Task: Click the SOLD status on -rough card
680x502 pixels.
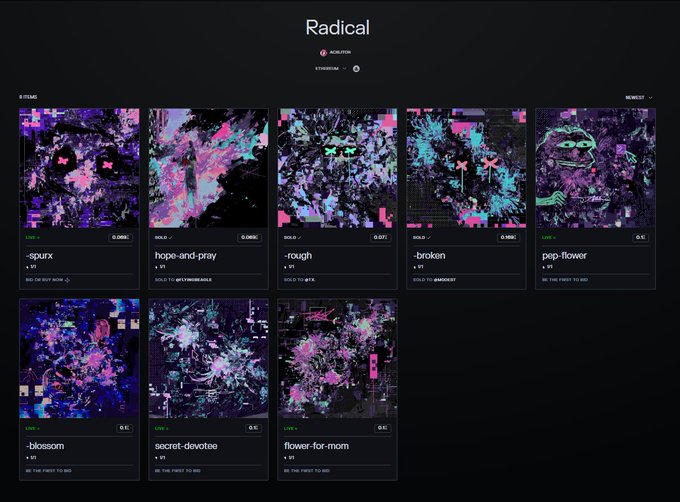Action: pyautogui.click(x=292, y=238)
